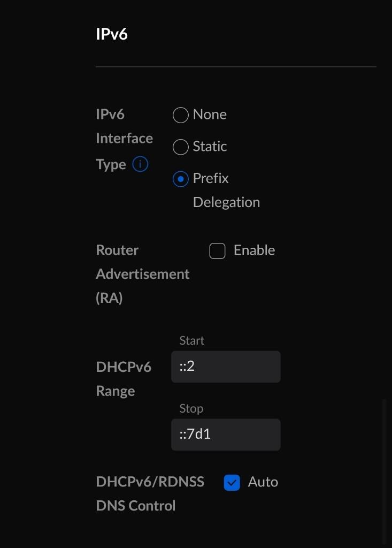This screenshot has width=392, height=548.
Task: Click the "Auto" label text
Action: pyautogui.click(x=263, y=482)
